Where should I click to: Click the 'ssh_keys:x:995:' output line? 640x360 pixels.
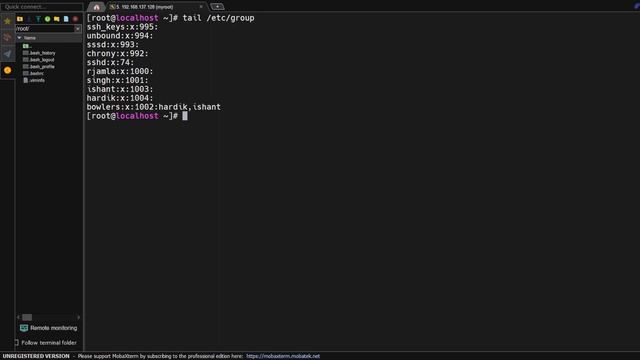point(122,27)
